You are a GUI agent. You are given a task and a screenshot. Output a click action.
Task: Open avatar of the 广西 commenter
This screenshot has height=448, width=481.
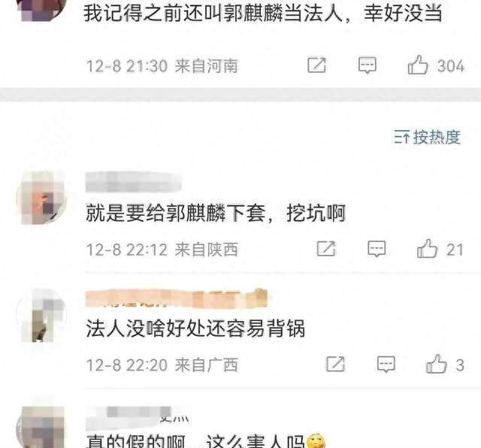click(42, 315)
